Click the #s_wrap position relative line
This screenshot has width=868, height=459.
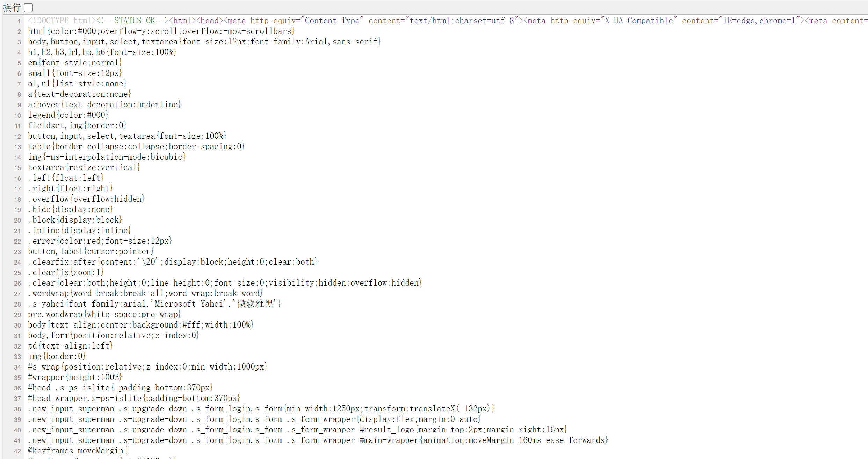(147, 367)
